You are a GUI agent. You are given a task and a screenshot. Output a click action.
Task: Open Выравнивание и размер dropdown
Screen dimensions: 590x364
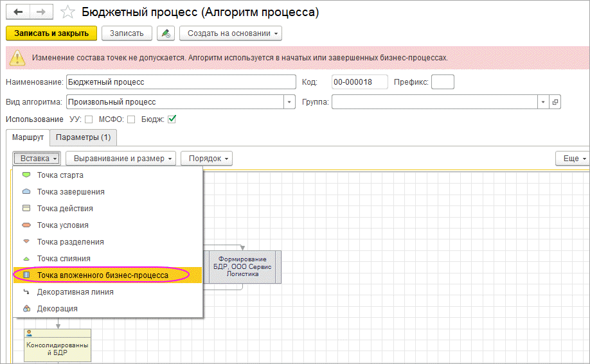click(x=120, y=158)
